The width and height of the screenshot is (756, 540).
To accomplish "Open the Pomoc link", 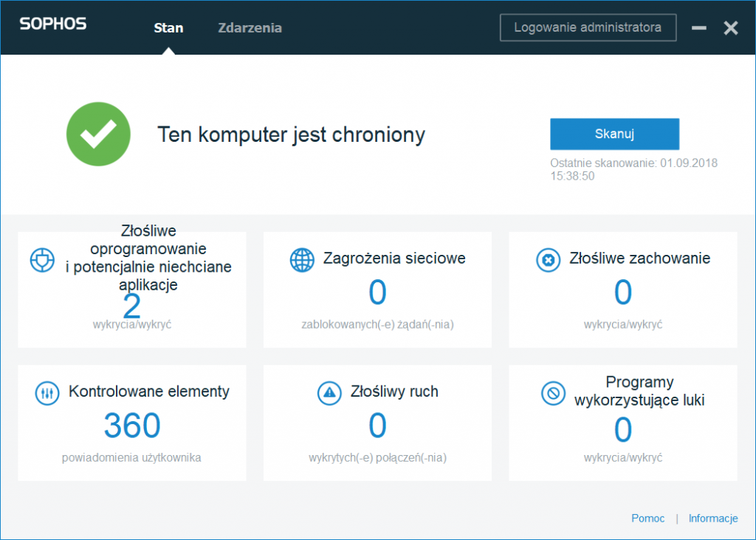I will [x=647, y=518].
